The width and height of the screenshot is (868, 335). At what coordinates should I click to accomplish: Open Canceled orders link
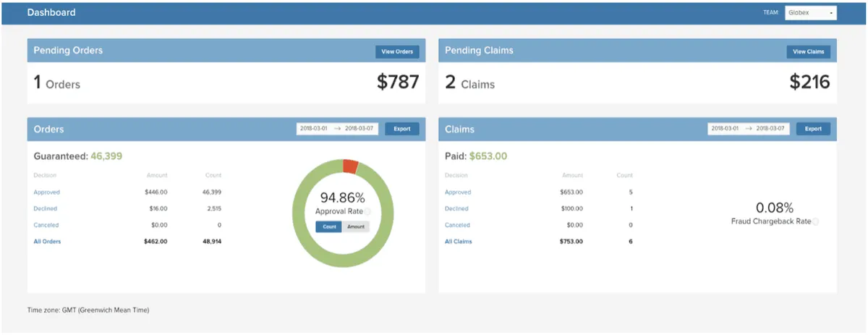[x=46, y=225]
